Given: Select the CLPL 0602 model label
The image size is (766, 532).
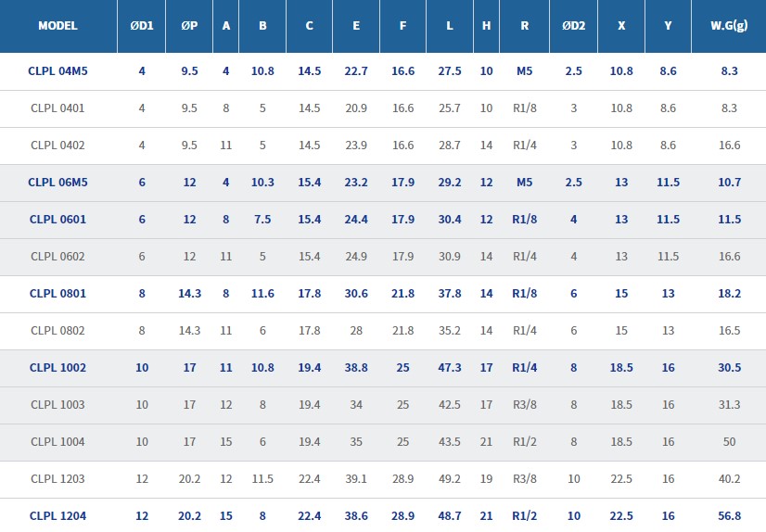Looking at the screenshot, I should point(57,257).
